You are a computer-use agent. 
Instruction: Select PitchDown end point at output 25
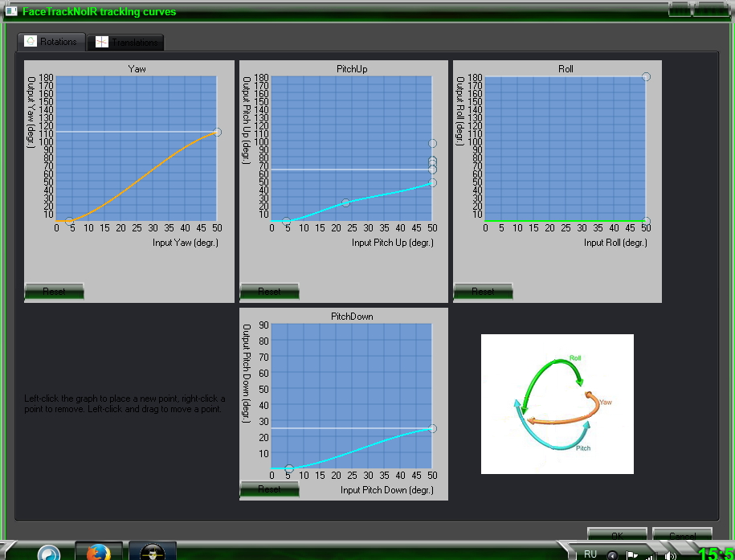(433, 429)
